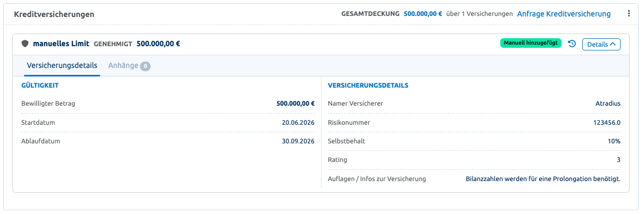The width and height of the screenshot is (644, 214).
Task: Collapse the Details button with chevron
Action: coord(601,44)
